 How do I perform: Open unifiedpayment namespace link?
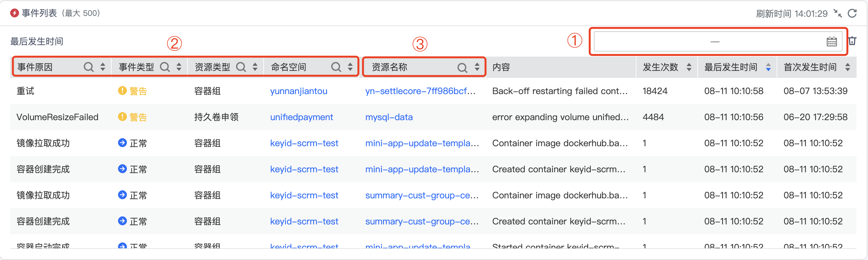(301, 117)
